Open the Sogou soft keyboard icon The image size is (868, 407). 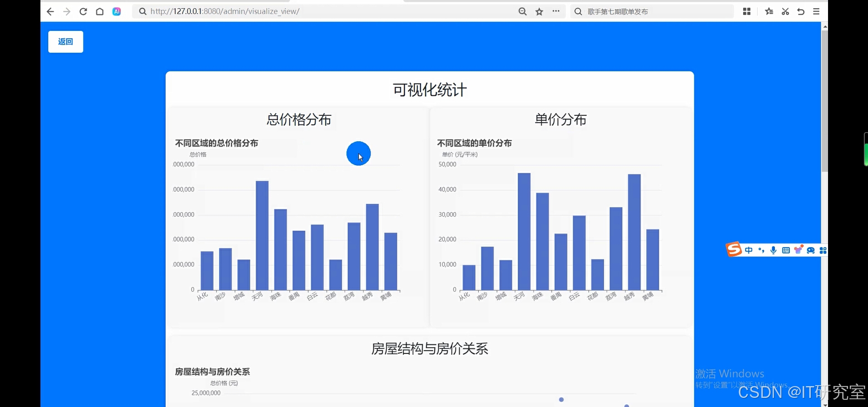click(x=786, y=250)
